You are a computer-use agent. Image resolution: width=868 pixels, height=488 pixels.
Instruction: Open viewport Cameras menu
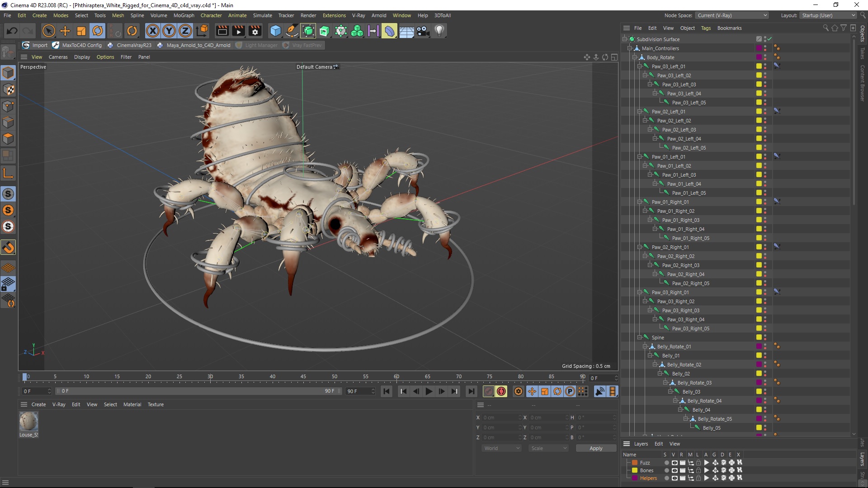(x=58, y=57)
